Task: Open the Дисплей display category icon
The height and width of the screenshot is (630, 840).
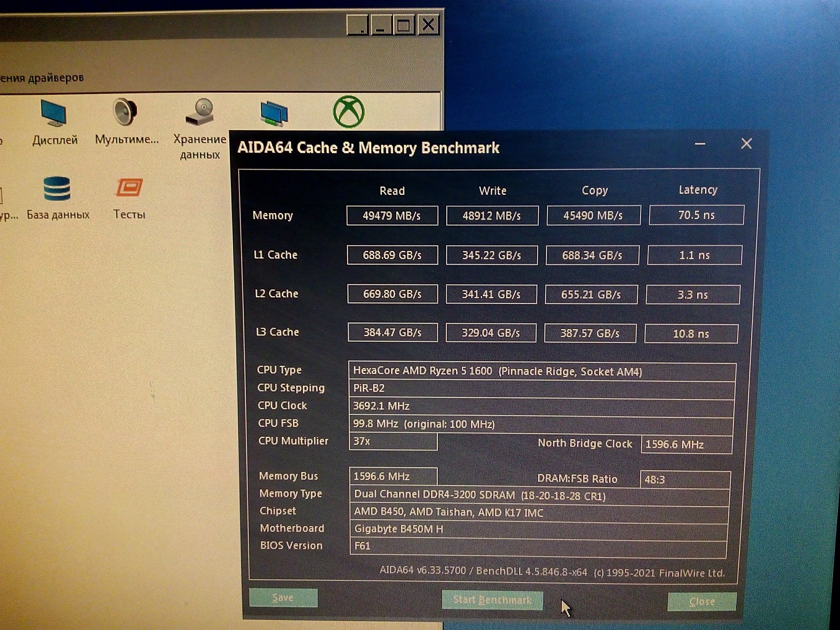Action: coord(54,113)
